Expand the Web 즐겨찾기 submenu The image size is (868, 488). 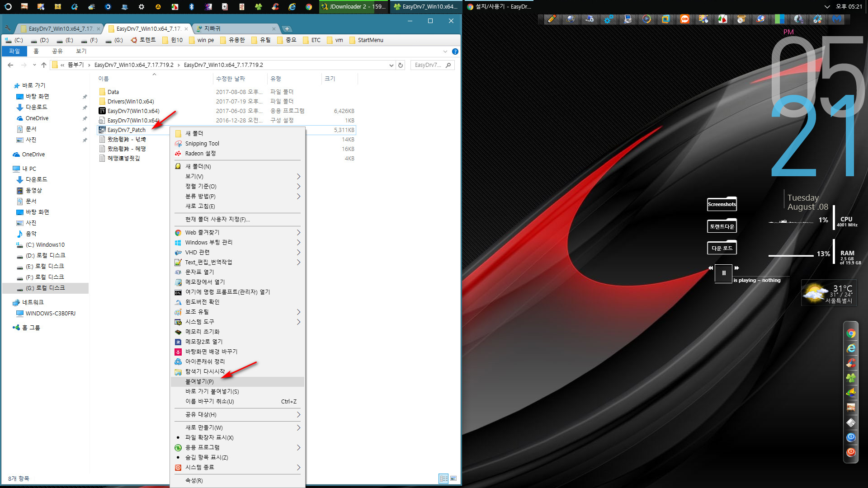(237, 232)
